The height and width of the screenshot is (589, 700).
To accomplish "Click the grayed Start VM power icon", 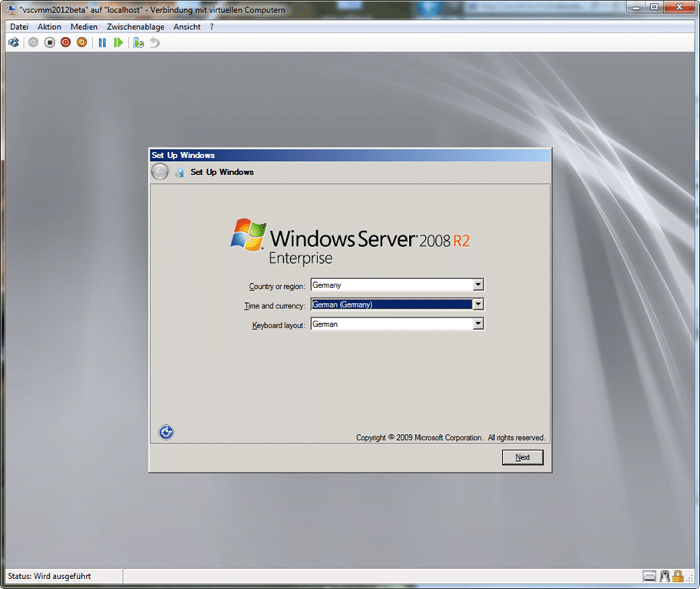I will click(34, 42).
